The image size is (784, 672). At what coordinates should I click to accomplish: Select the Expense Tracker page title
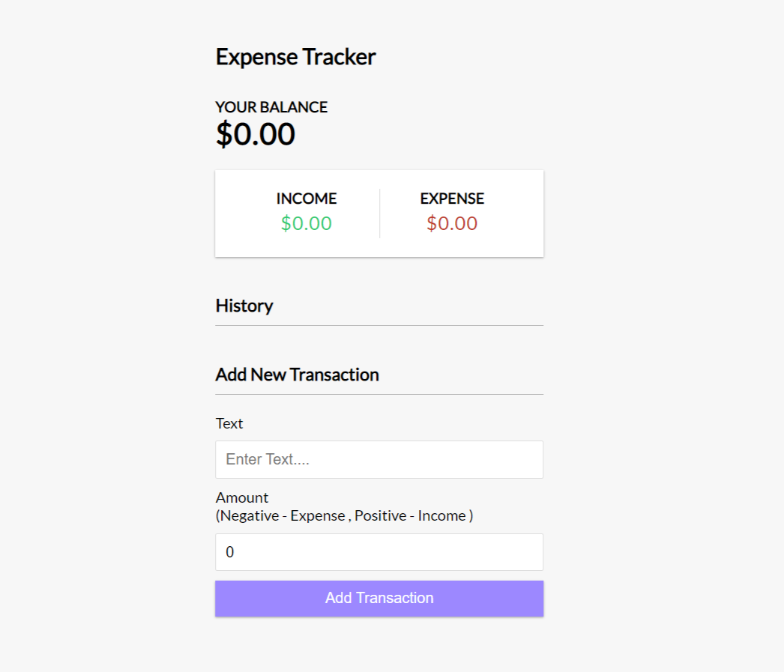pos(295,57)
